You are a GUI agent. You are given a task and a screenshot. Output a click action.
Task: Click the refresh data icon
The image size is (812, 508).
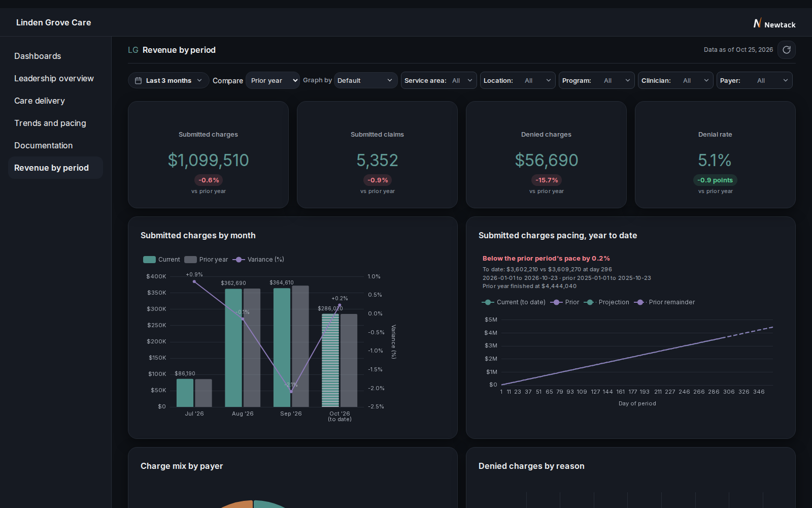coord(787,50)
